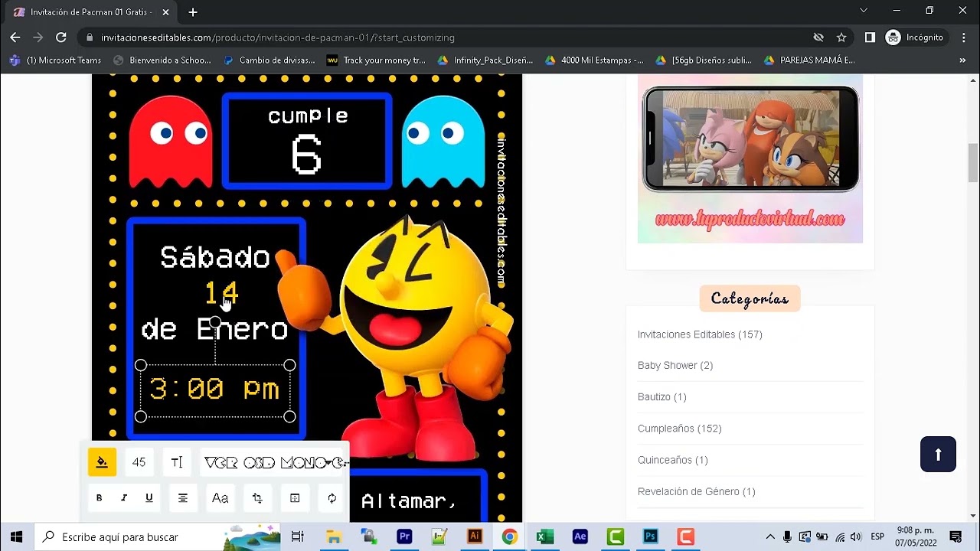Open Chrome's three-dot menu

coord(962,37)
